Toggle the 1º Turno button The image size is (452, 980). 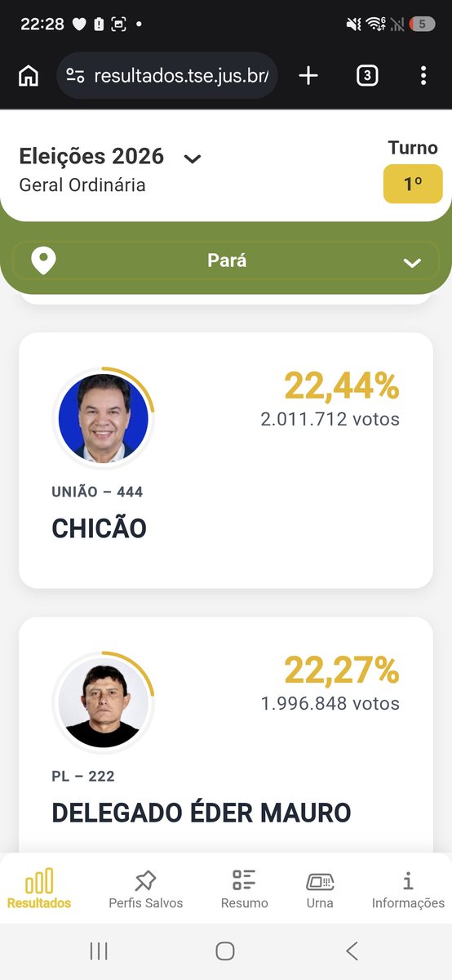point(413,185)
